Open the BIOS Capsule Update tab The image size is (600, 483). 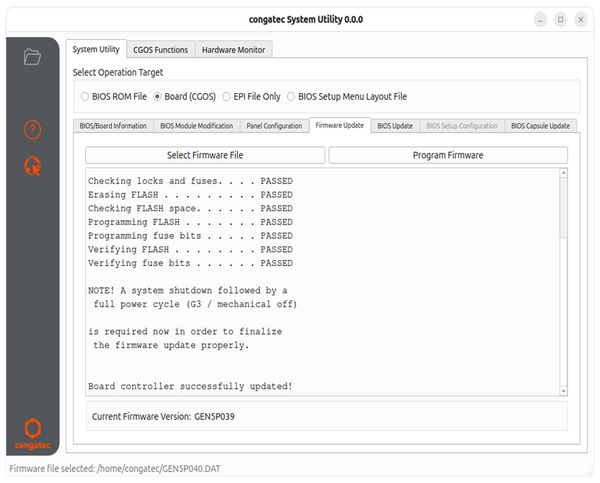(x=540, y=126)
